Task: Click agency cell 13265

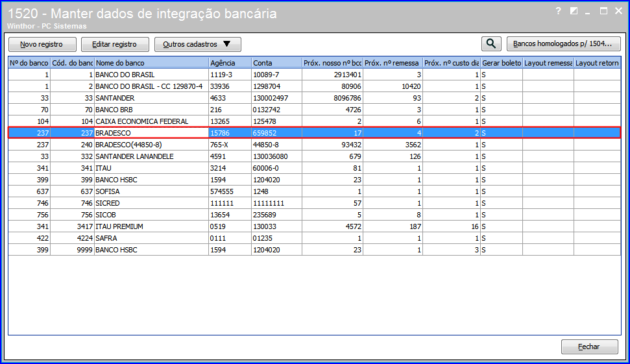Action: [x=230, y=121]
